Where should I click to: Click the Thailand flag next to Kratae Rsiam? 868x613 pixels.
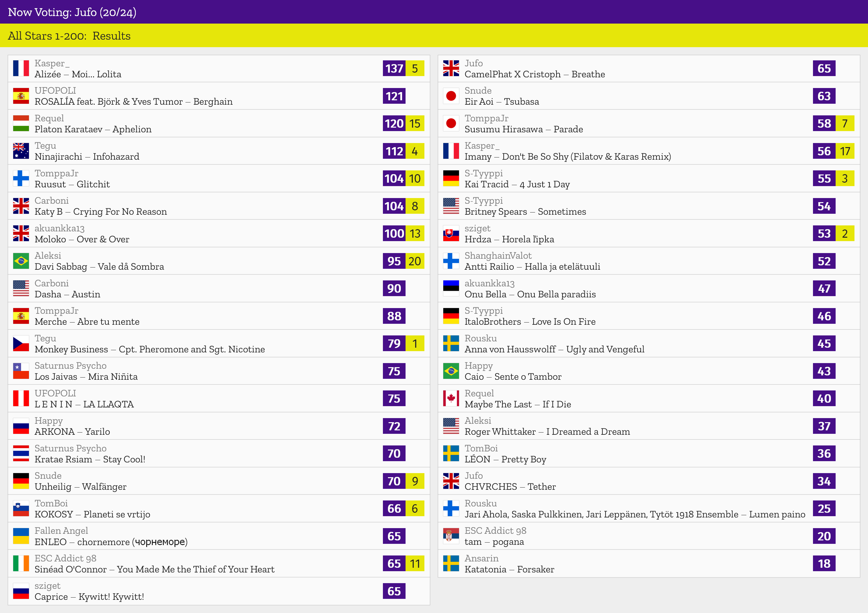21,454
